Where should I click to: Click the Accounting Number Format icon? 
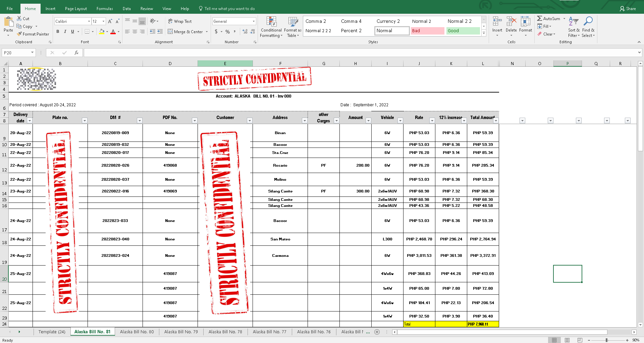(216, 32)
